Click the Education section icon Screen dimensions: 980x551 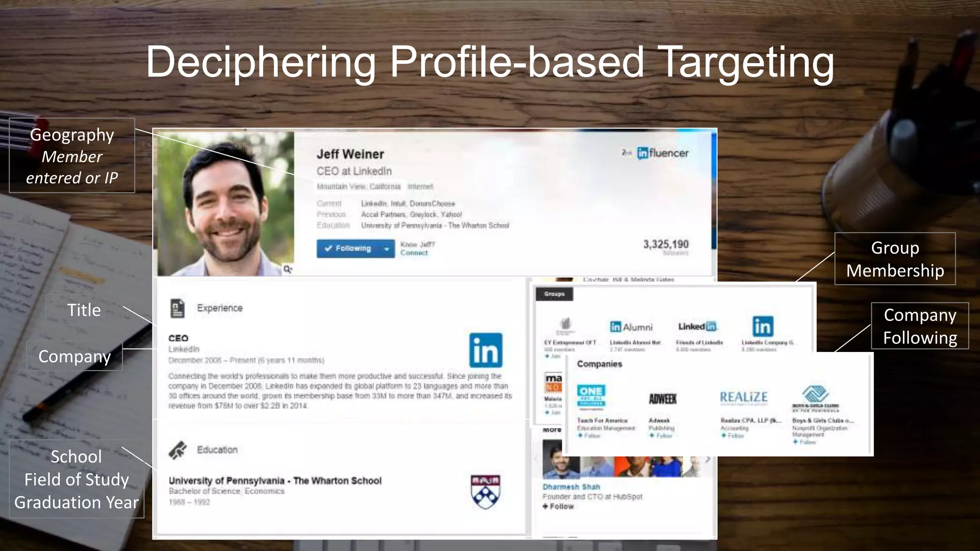point(178,450)
